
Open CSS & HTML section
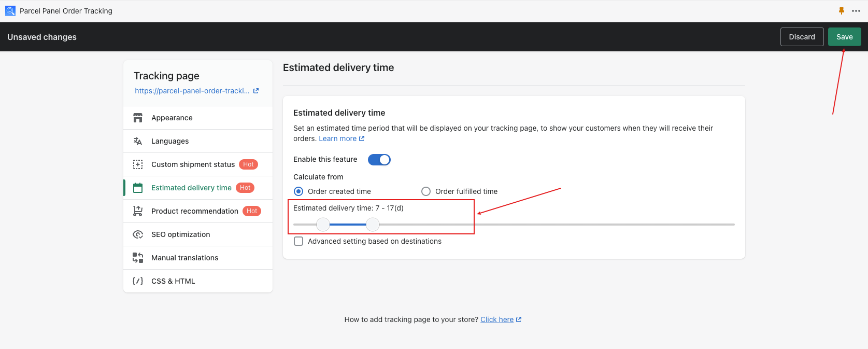tap(198, 281)
